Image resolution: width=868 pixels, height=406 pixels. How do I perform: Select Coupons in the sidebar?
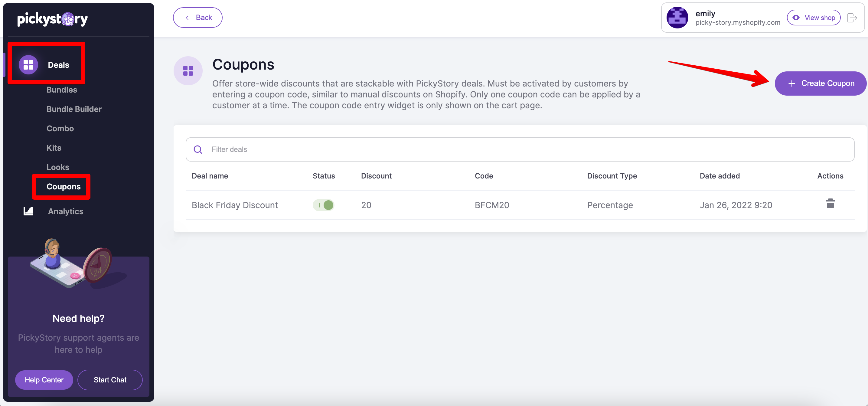pyautogui.click(x=63, y=187)
